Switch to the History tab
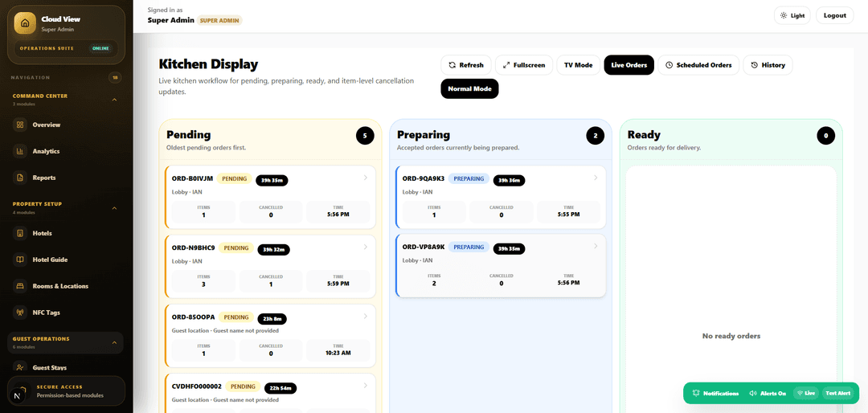 (x=768, y=65)
